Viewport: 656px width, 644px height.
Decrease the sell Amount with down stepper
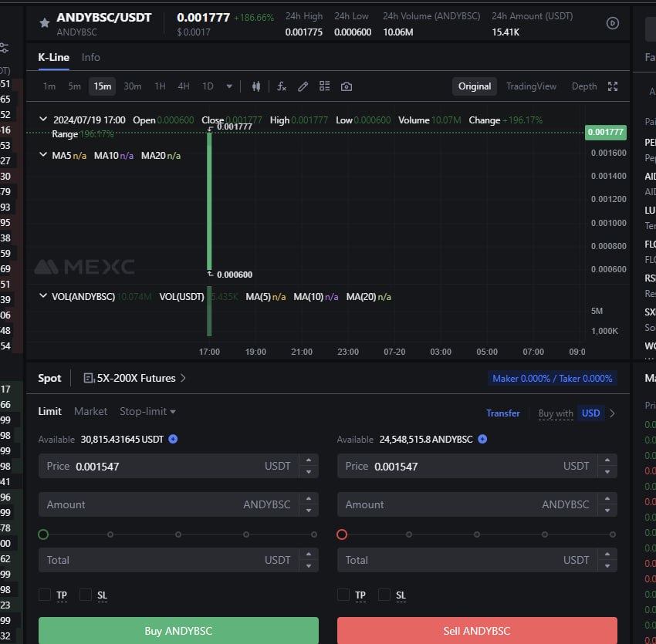[x=607, y=510]
